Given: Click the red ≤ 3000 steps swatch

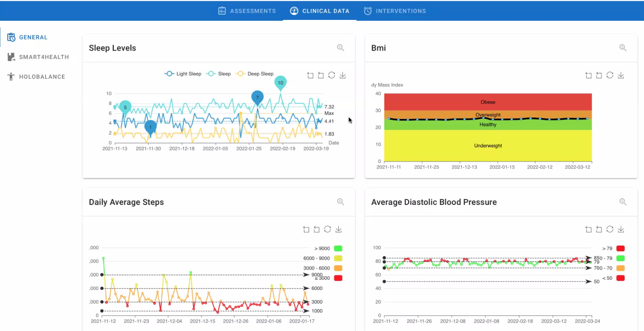Looking at the screenshot, I should (338, 278).
